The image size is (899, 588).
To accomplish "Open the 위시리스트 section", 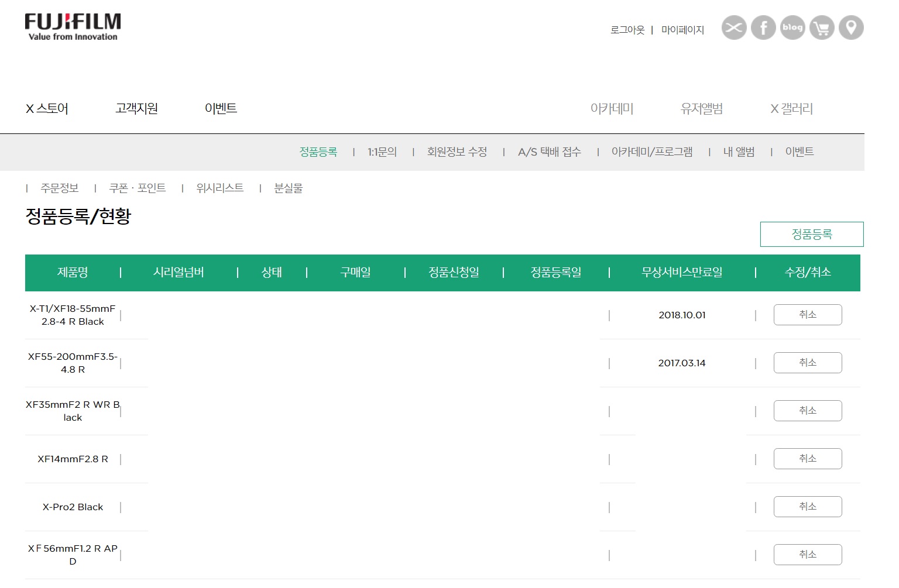I will (x=219, y=188).
